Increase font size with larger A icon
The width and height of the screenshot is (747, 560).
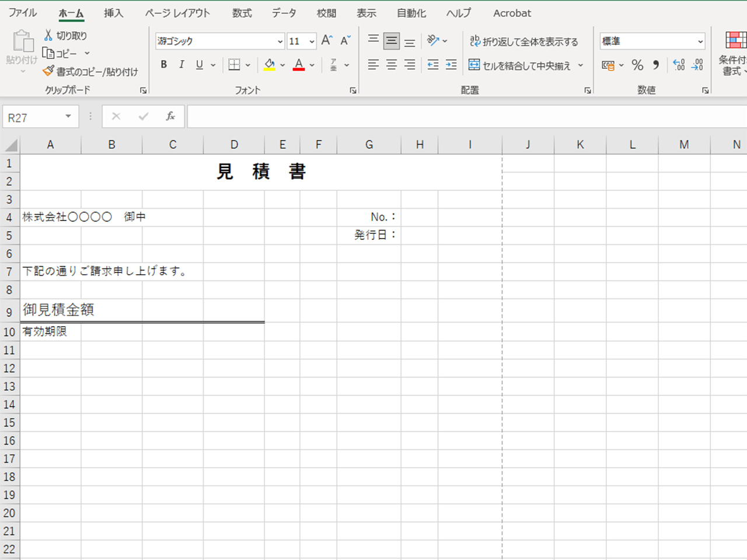pyautogui.click(x=327, y=40)
